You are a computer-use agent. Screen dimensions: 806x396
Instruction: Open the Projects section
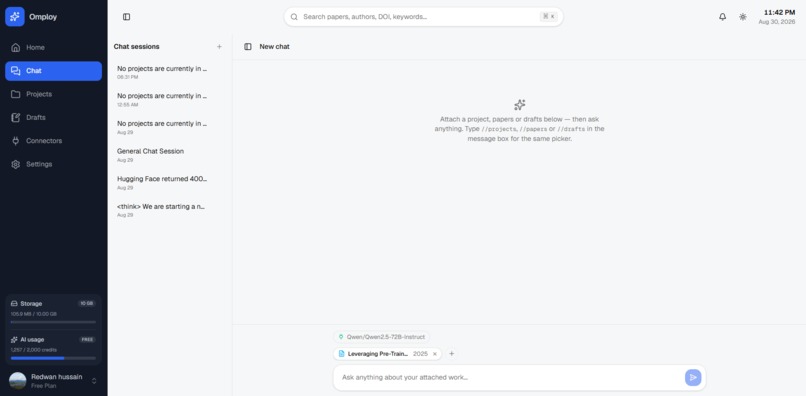pyautogui.click(x=53, y=94)
